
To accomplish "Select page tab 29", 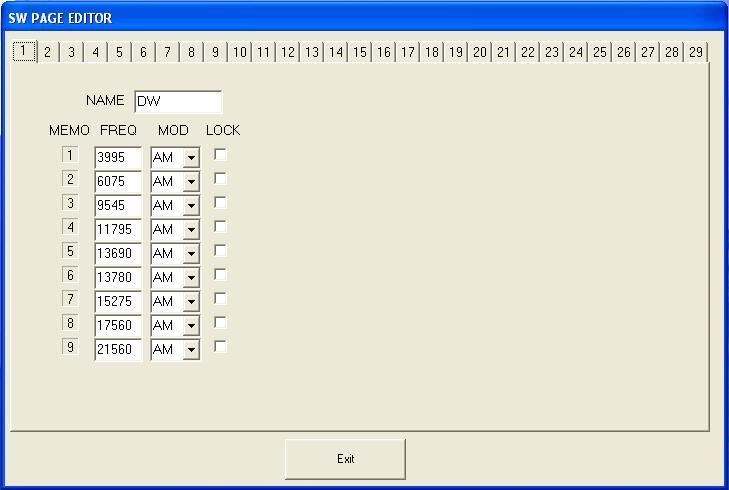I will click(x=696, y=52).
